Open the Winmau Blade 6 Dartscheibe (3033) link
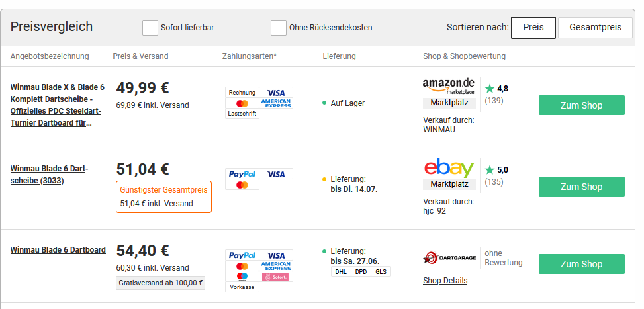The width and height of the screenshot is (644, 309). 49,175
